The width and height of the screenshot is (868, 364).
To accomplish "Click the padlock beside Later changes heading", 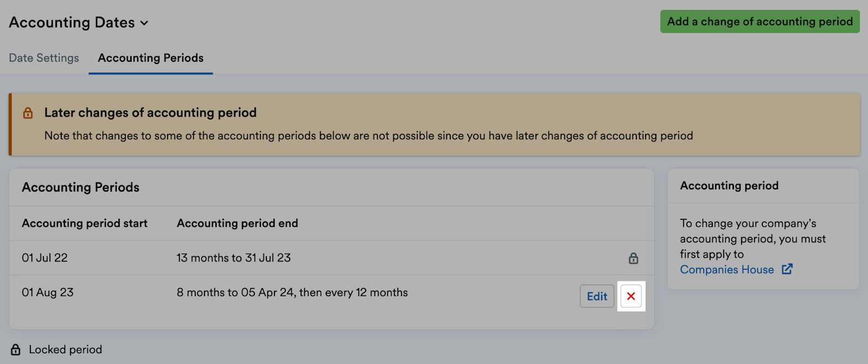I will coord(28,113).
